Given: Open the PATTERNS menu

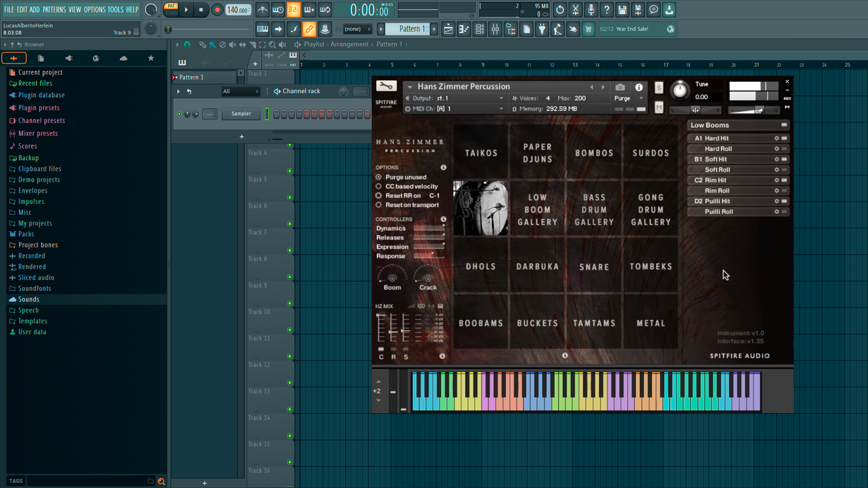Looking at the screenshot, I should [54, 10].
